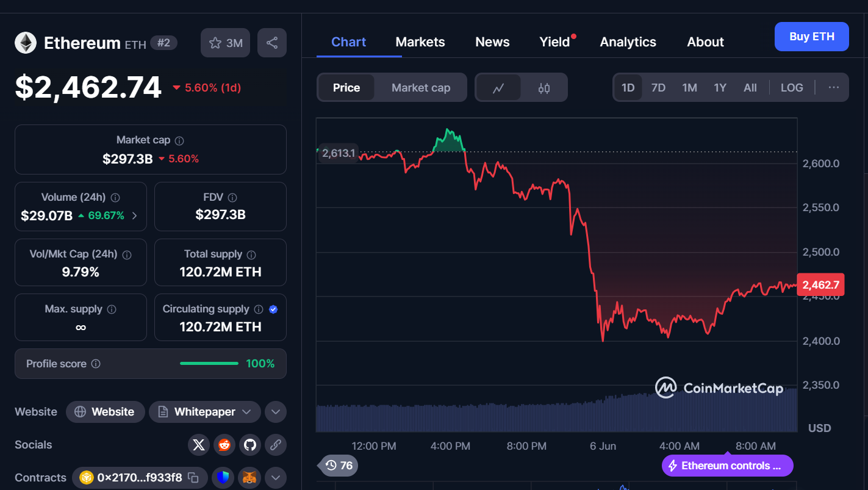Click the USD currency label on chart
Viewport: 868px width, 490px height.
click(819, 428)
